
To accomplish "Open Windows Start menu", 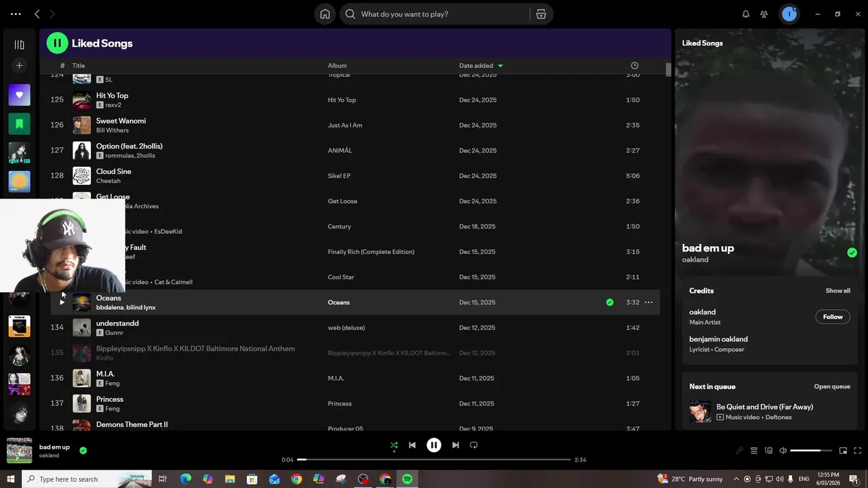I will point(11,479).
